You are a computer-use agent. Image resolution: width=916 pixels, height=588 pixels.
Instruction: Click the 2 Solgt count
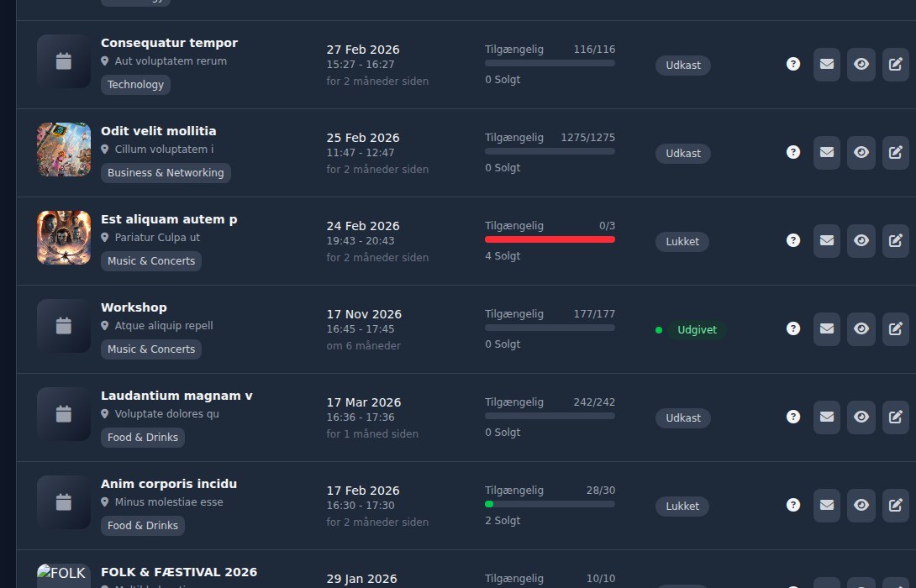pyautogui.click(x=503, y=520)
